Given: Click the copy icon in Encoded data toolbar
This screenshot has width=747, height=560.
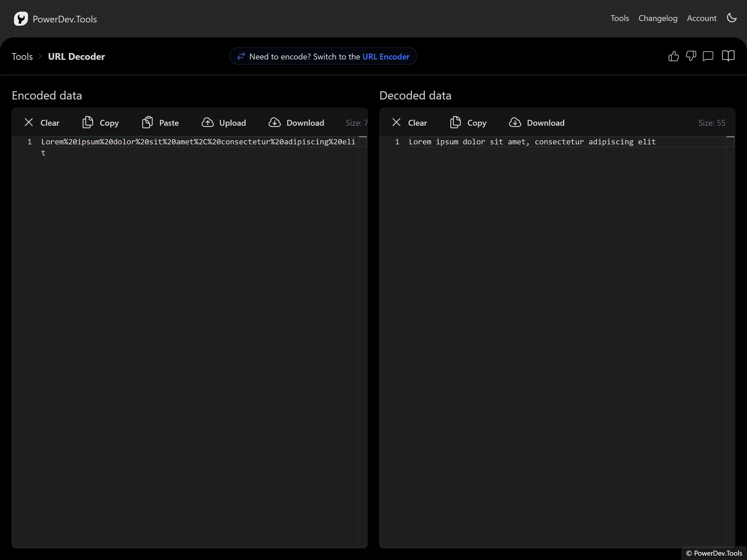Looking at the screenshot, I should [x=88, y=122].
